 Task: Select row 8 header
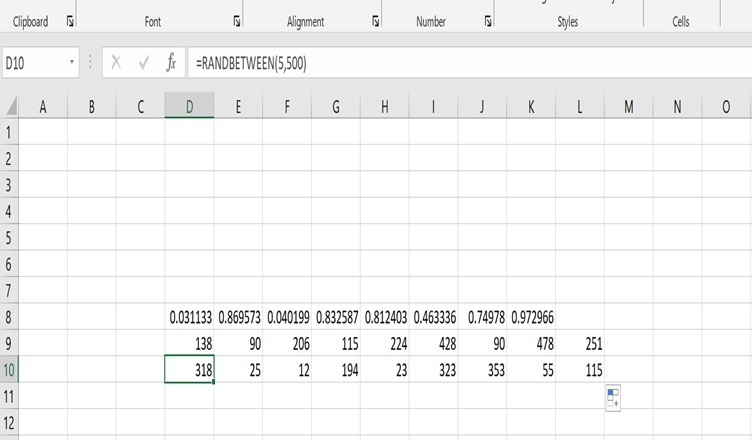pos(9,317)
